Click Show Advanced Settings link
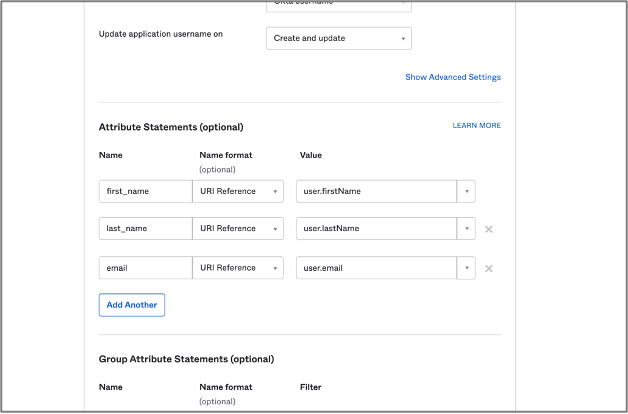Viewport: 628px width, 414px height. point(452,77)
